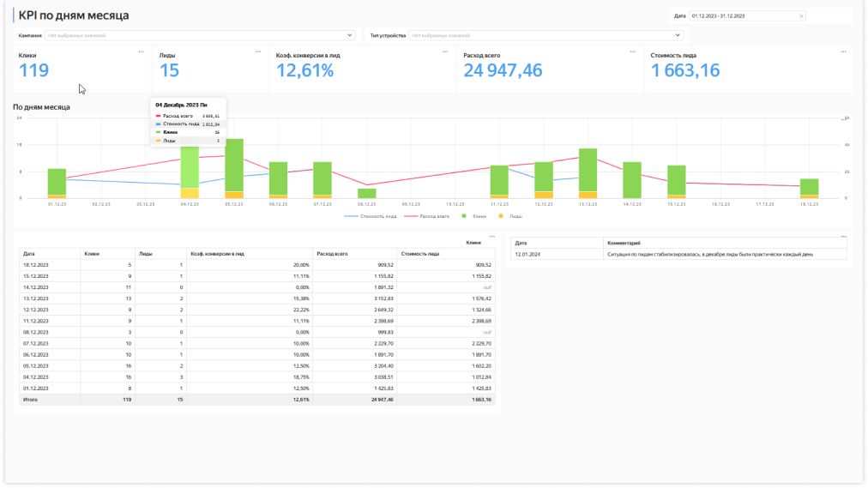
Task: Toggle Расход всего series in chart legend
Action: [x=427, y=216]
